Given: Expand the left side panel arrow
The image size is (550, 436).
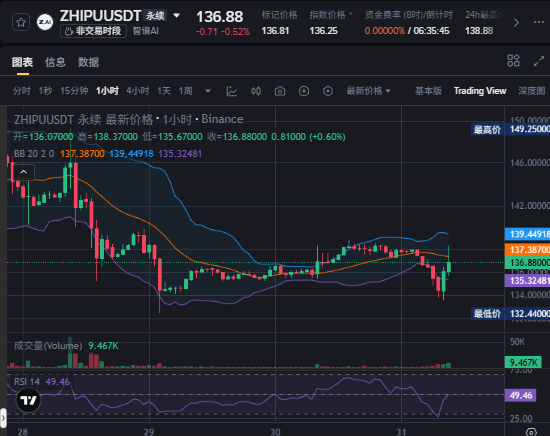Looking at the screenshot, I should (x=3, y=418).
